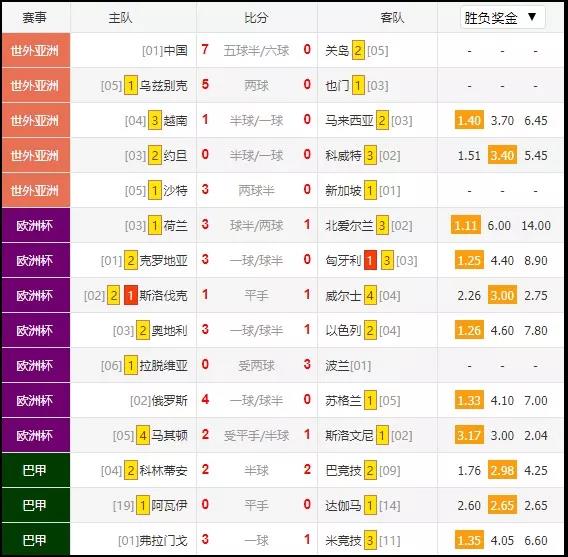The width and height of the screenshot is (568, 557).
Task: Click the yellow card badge beside 威尔士
Action: coord(370,296)
